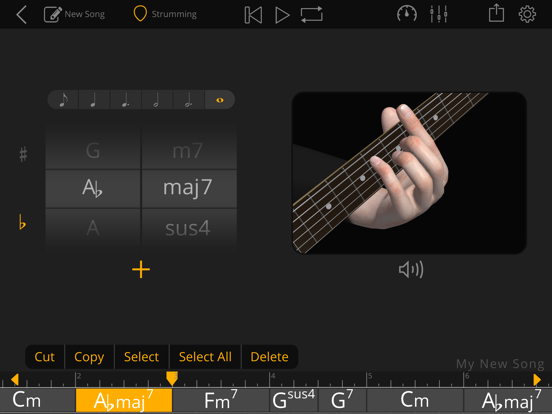
Task: Select the second Cm chord block
Action: (415, 401)
